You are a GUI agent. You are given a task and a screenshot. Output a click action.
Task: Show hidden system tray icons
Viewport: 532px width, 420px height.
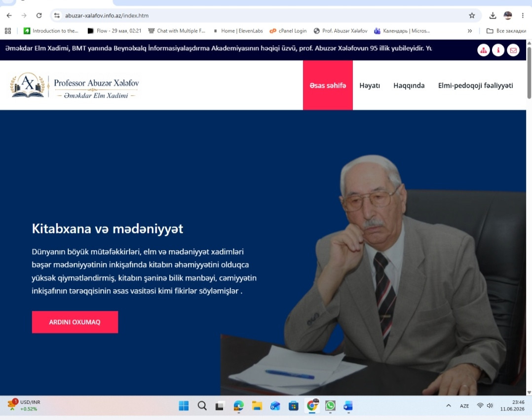tap(449, 405)
